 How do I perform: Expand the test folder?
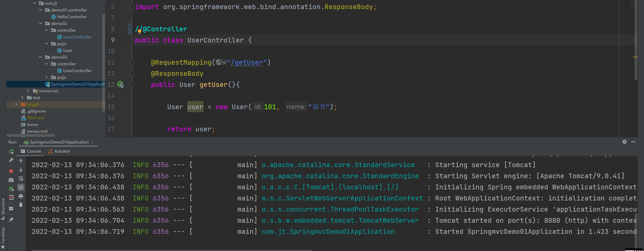[23, 98]
